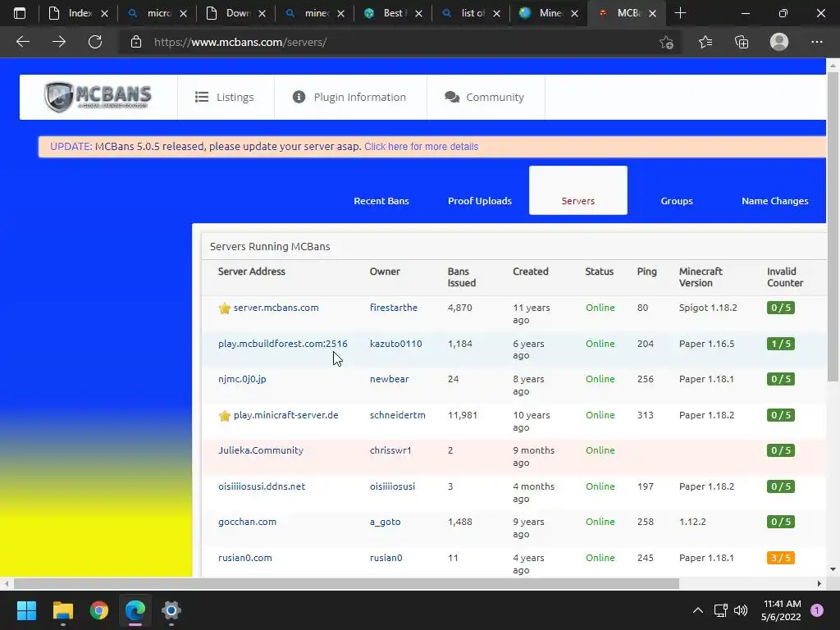Click the taskbar clock showing 11:41 AM
Image resolution: width=840 pixels, height=630 pixels.
point(781,610)
